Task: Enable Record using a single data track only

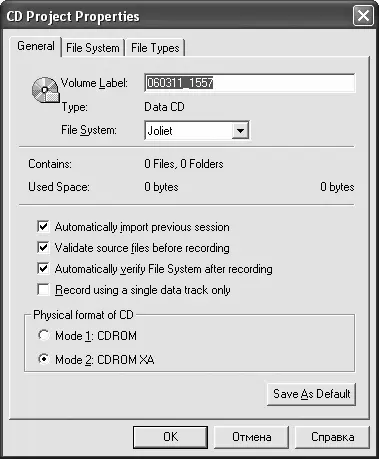Action: 43,290
